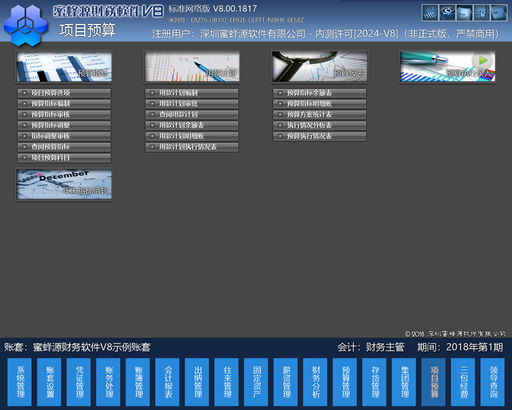The height and width of the screenshot is (410, 512).
Task: Open 预算指标调整
Action: click(x=64, y=125)
